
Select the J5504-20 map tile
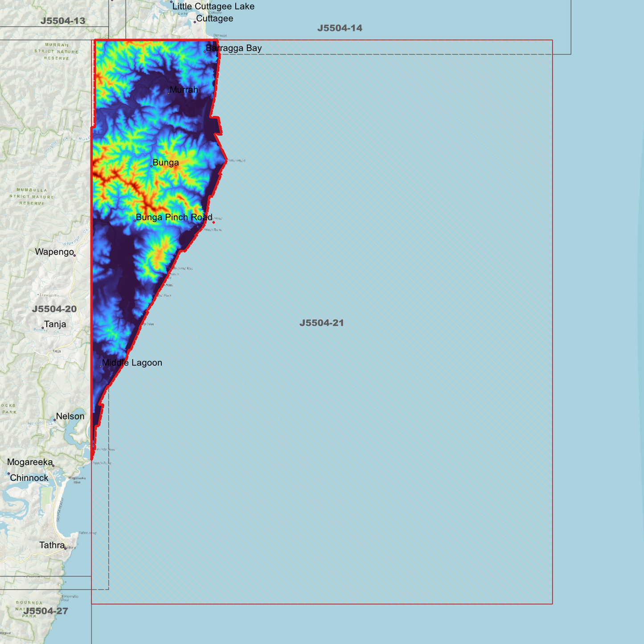55,309
